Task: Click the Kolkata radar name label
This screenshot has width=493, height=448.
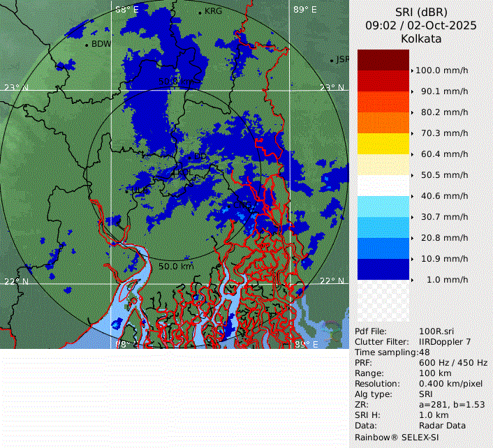Action: click(421, 38)
